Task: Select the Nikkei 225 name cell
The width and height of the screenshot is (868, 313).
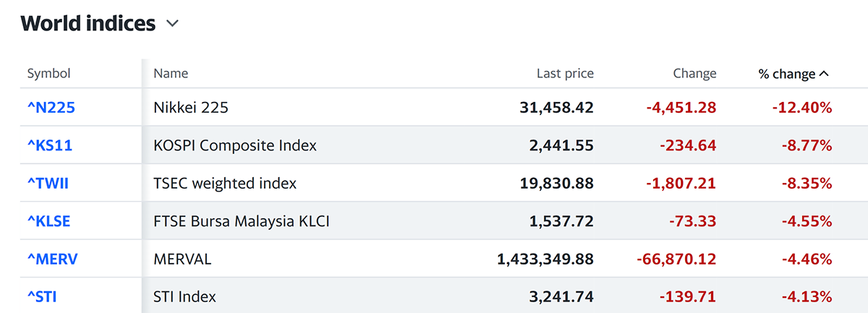Action: click(x=191, y=108)
